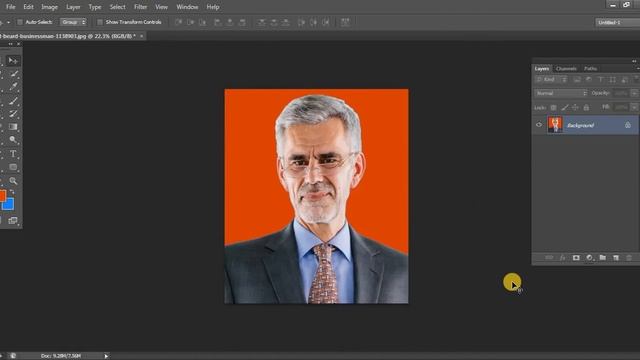Create a new layer group

pos(602,258)
